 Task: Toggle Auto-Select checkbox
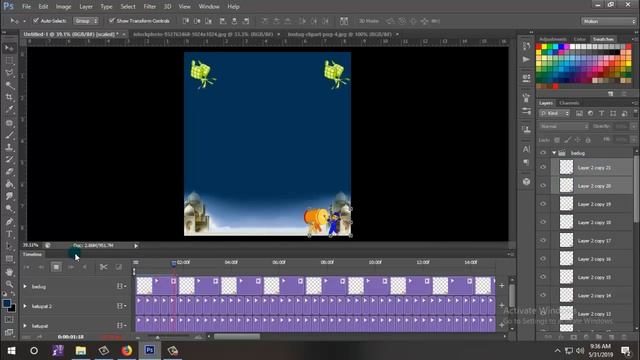pyautogui.click(x=36, y=20)
